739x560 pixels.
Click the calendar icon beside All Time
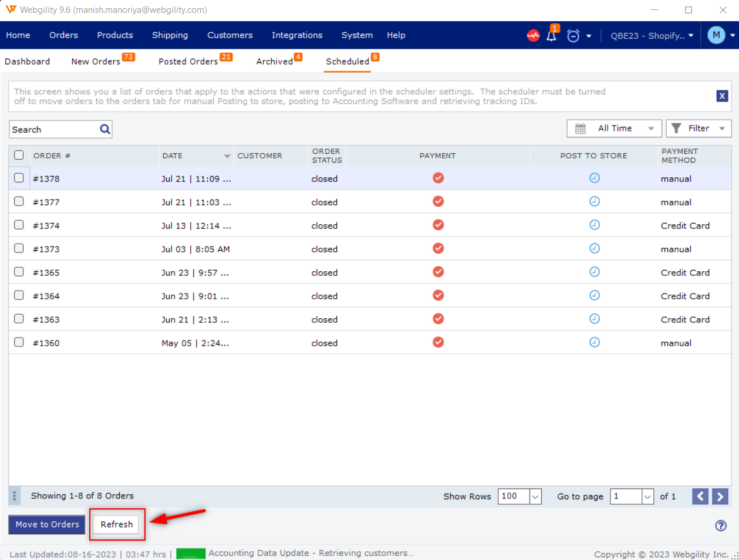(x=581, y=129)
